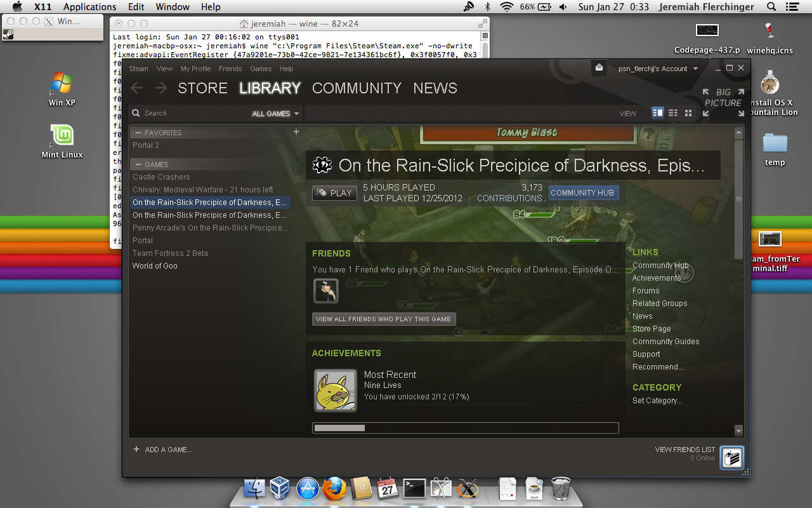Image resolution: width=812 pixels, height=508 pixels.
Task: Select Team Fortress 2 Beta
Action: [170, 253]
